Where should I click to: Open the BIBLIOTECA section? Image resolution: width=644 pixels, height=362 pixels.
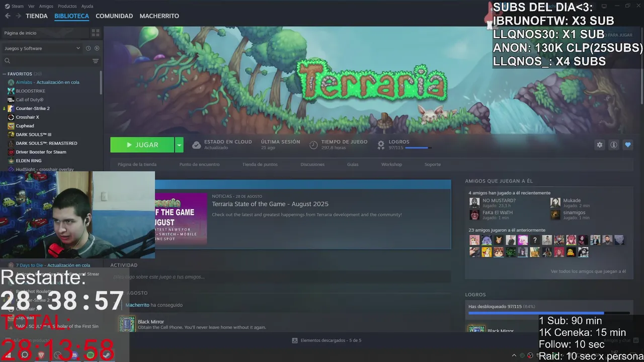(71, 16)
